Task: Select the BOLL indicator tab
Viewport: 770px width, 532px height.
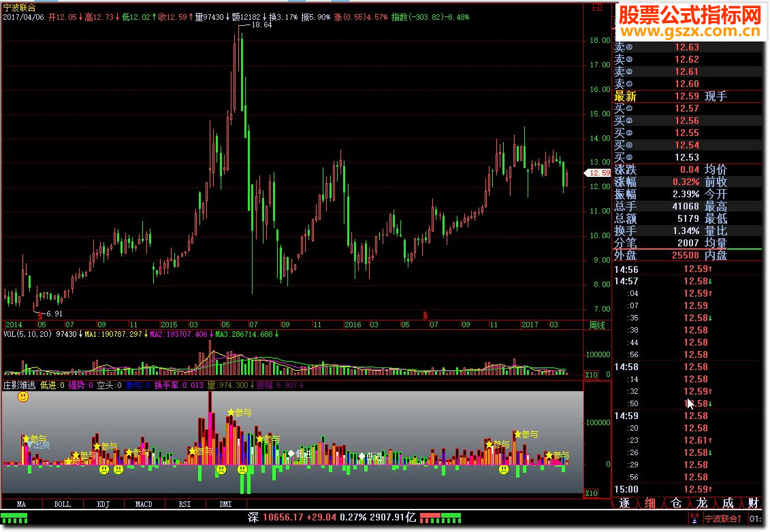Action: point(63,504)
